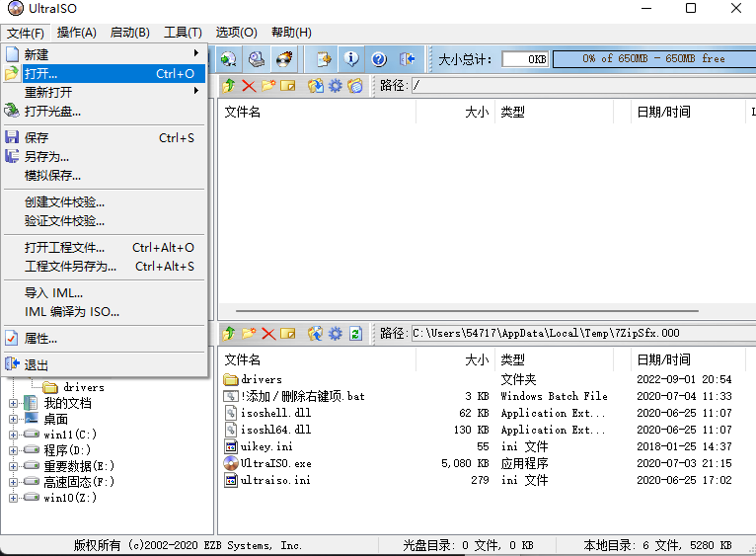Choose 属性... in the file menu
Viewport: 756px width, 556px height.
click(105, 339)
